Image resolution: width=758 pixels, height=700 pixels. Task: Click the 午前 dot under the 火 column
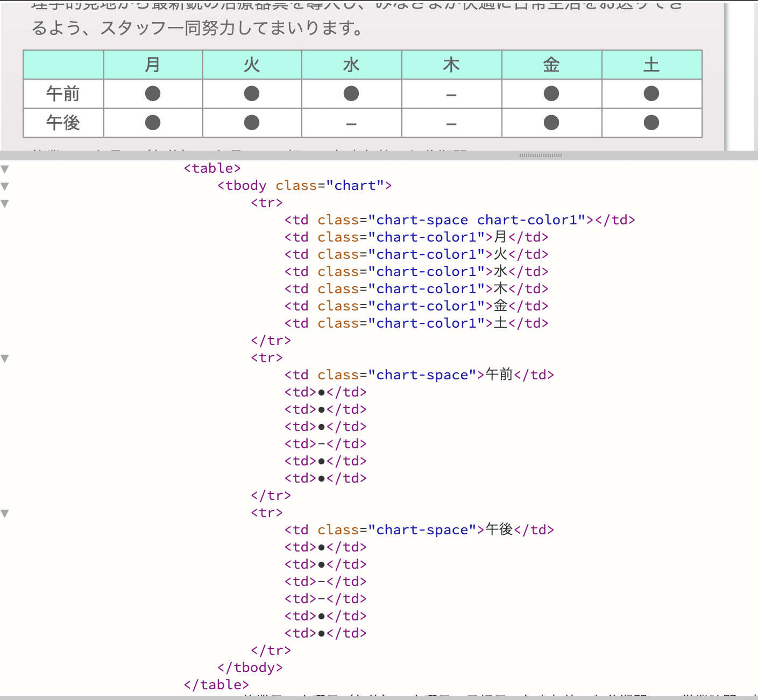point(252,94)
